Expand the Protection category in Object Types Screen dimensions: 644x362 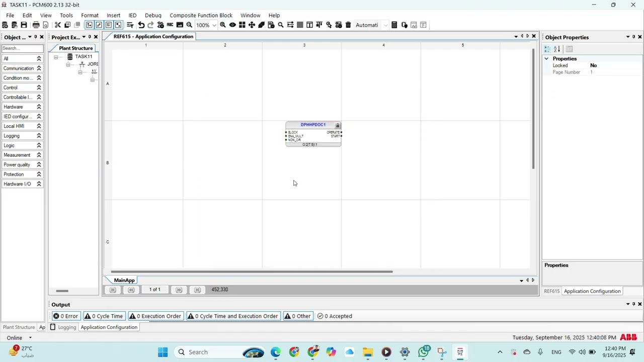tap(39, 174)
